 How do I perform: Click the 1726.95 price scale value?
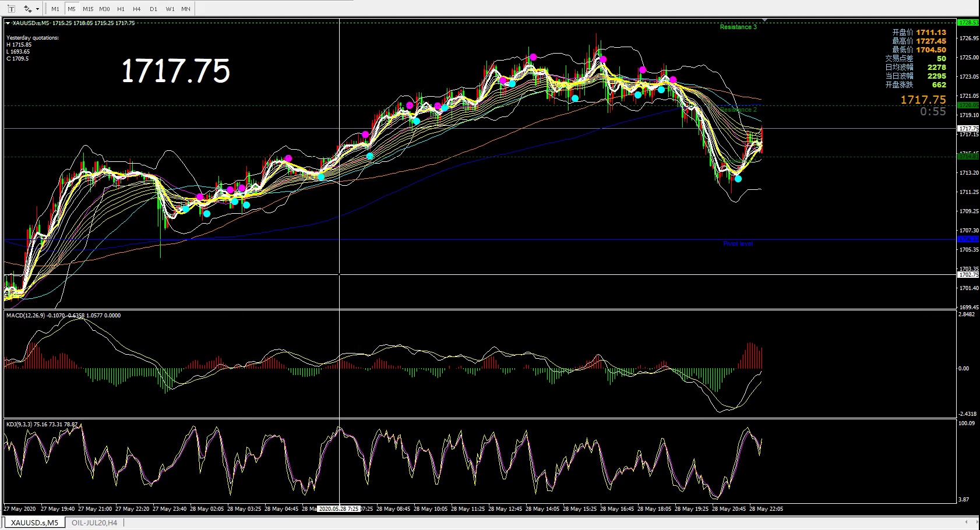(969, 38)
